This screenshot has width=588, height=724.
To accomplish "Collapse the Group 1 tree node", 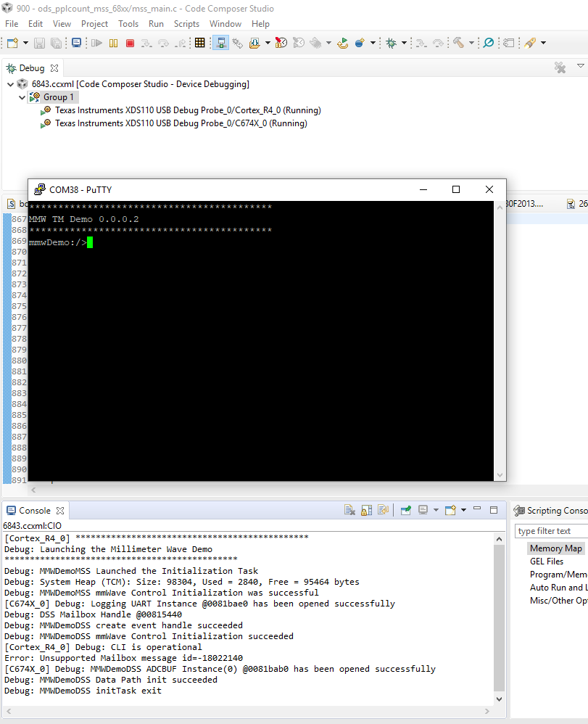I will pos(22,97).
